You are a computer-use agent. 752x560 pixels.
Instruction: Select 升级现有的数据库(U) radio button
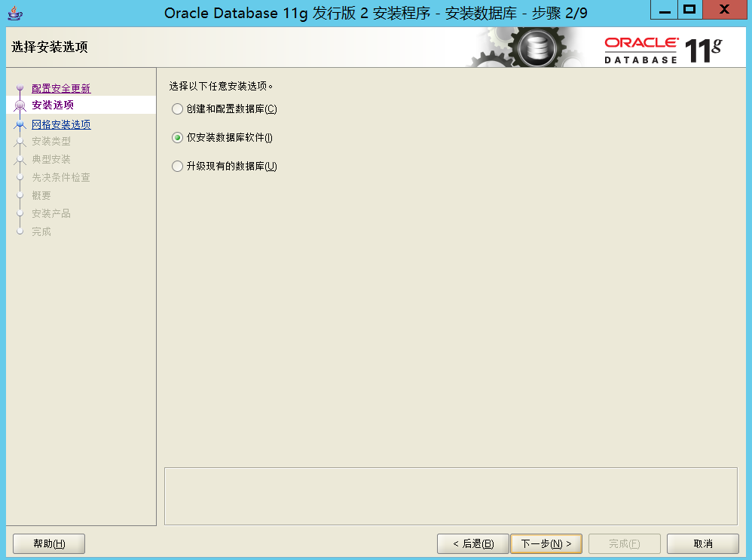tap(177, 166)
